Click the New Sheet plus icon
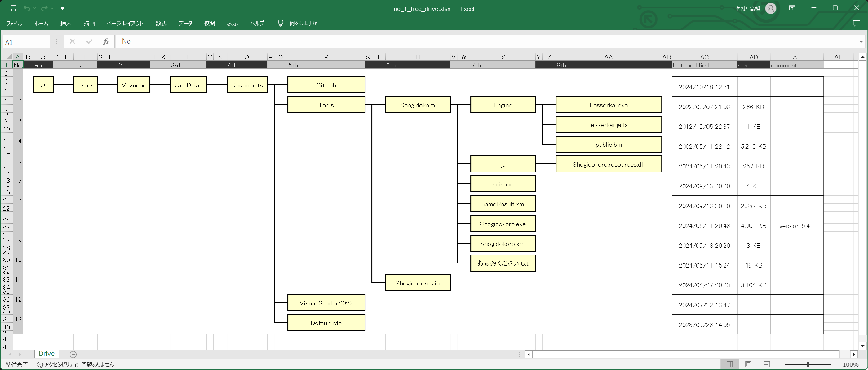The width and height of the screenshot is (868, 370). point(73,354)
